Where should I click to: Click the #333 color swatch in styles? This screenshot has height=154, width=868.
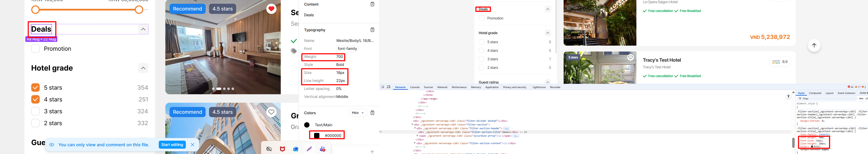(x=812, y=147)
